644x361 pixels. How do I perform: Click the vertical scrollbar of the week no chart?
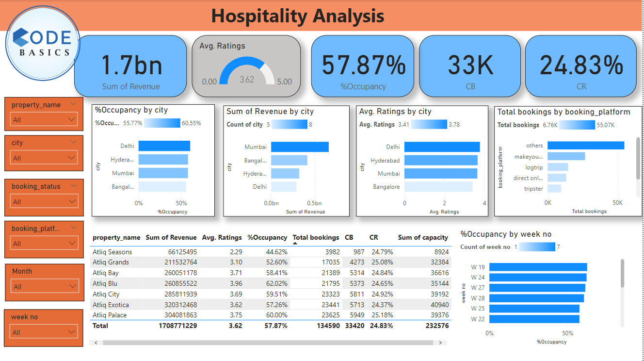tap(622, 274)
